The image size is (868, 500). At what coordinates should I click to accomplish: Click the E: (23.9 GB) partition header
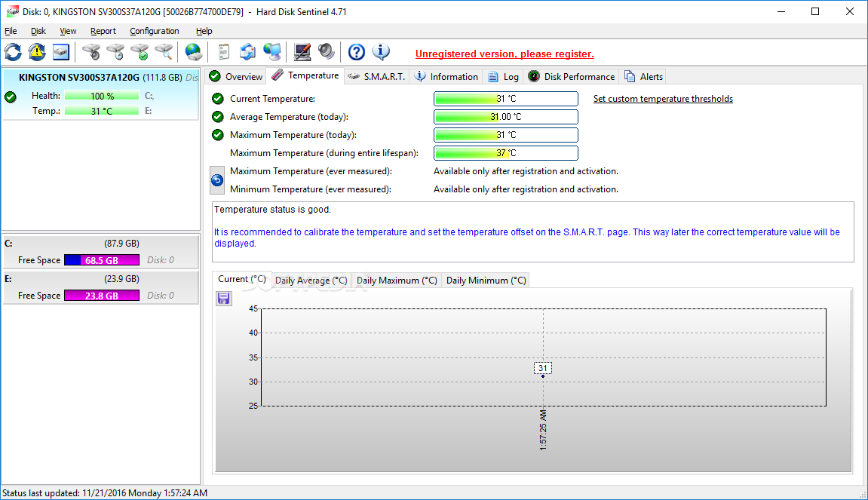tap(100, 279)
